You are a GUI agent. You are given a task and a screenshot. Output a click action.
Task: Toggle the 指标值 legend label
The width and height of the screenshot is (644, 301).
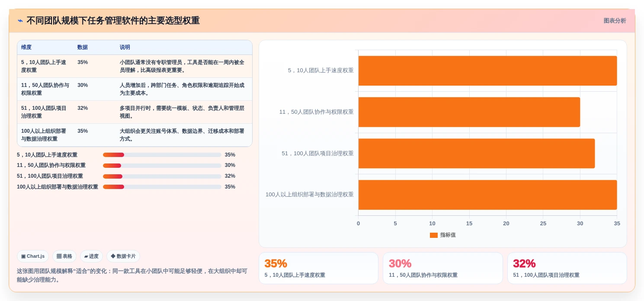448,235
